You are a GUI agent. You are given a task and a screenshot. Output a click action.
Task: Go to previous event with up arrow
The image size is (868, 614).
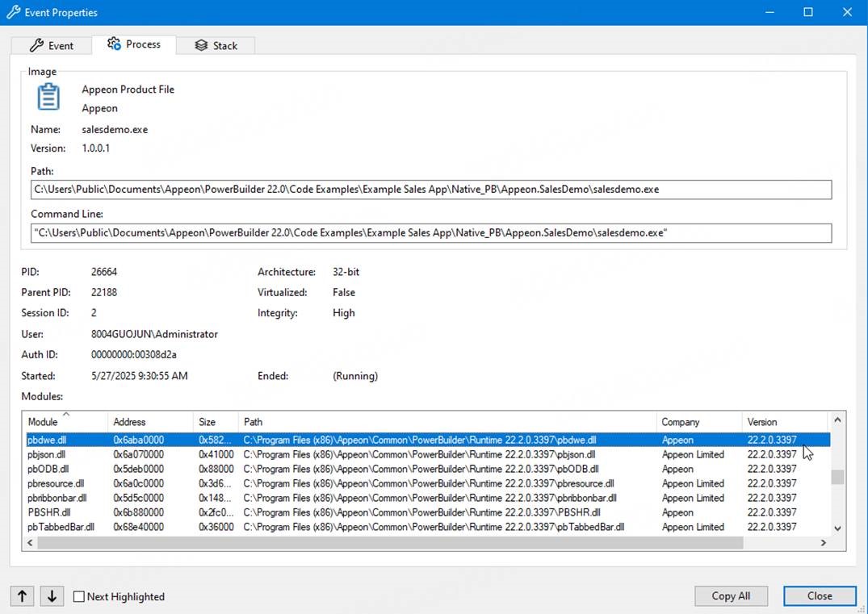(x=22, y=595)
